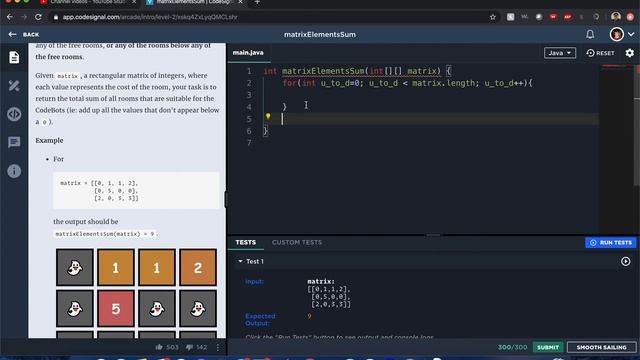Click the SUBMIT button
The image size is (640, 360).
(x=548, y=347)
